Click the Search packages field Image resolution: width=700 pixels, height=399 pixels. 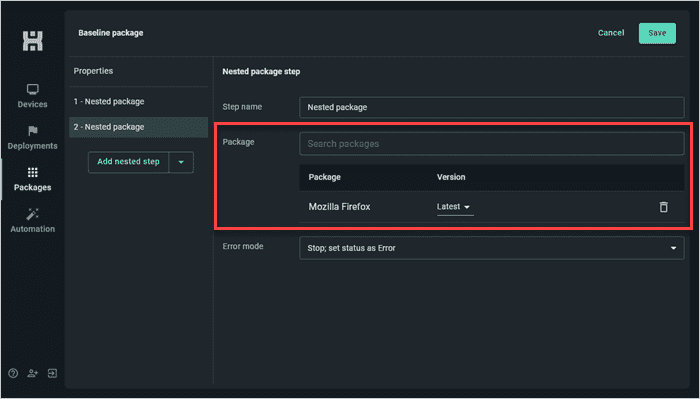point(492,144)
